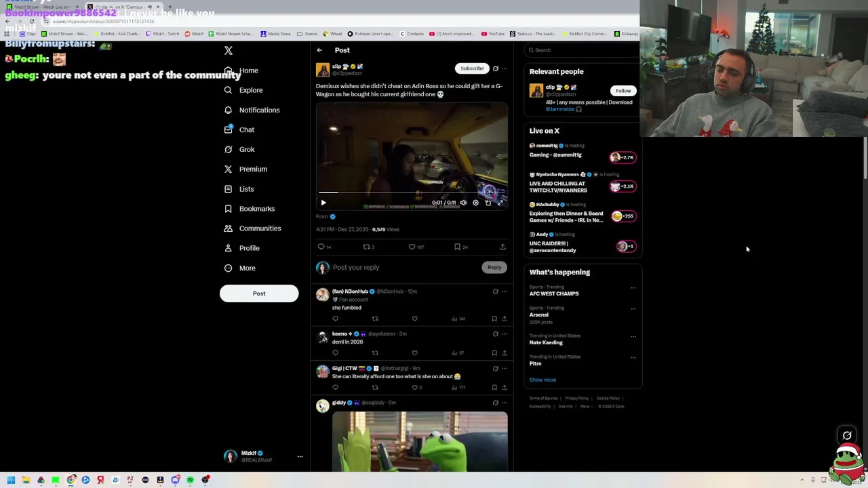
Task: Open three-dot menu on keeno's reply
Action: (x=504, y=334)
